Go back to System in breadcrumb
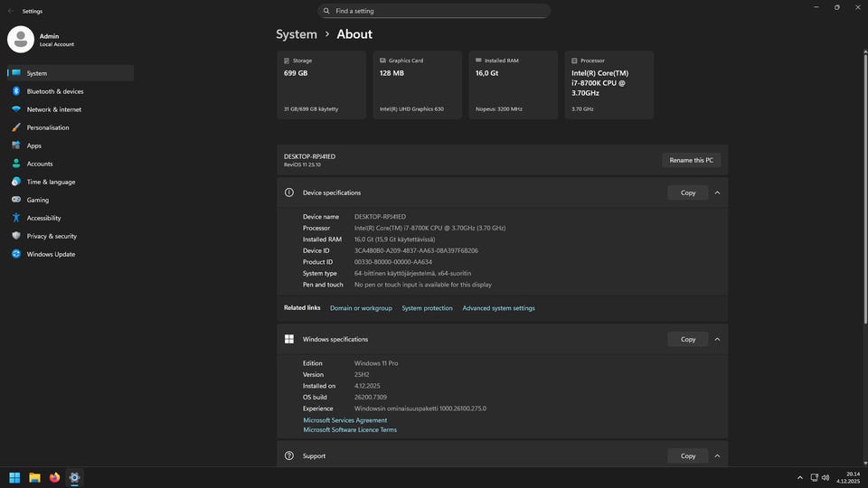 point(297,34)
